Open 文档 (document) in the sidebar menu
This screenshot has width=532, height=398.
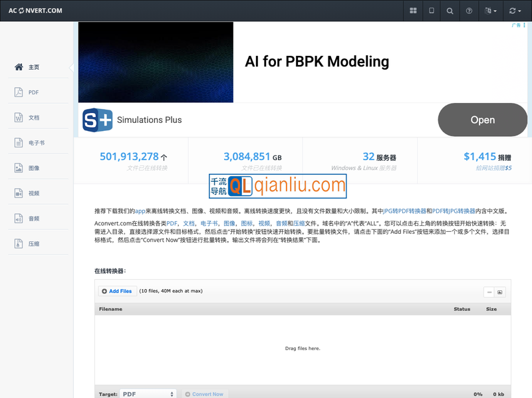[33, 118]
